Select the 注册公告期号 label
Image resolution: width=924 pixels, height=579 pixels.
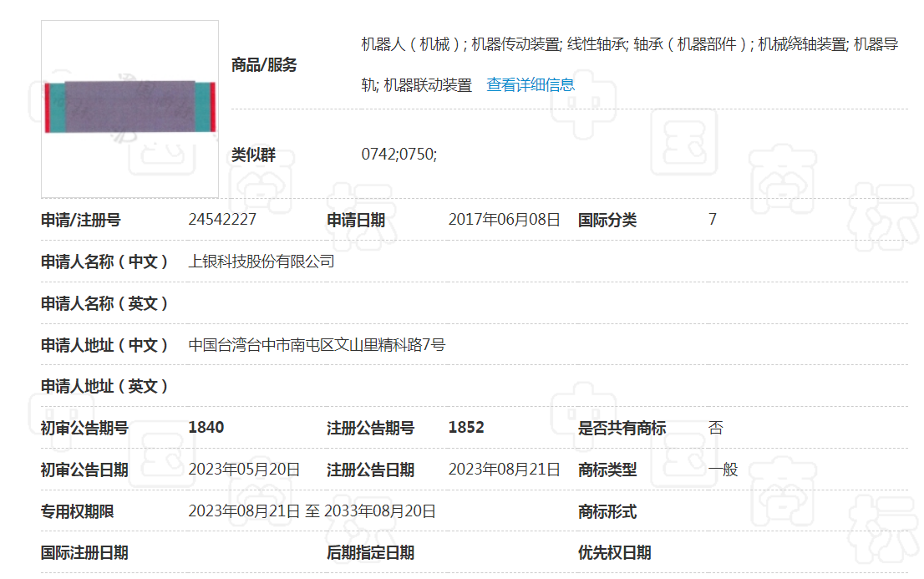point(371,429)
